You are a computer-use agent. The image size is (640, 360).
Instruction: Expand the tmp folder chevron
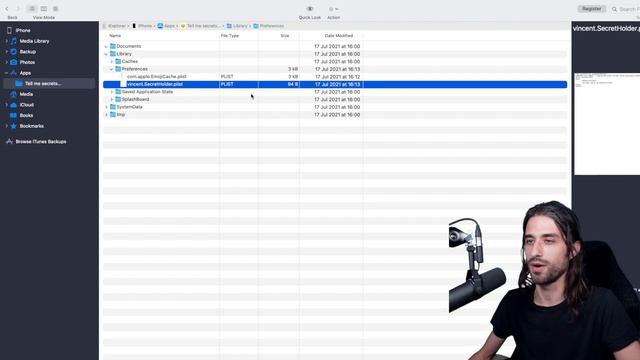tap(107, 115)
